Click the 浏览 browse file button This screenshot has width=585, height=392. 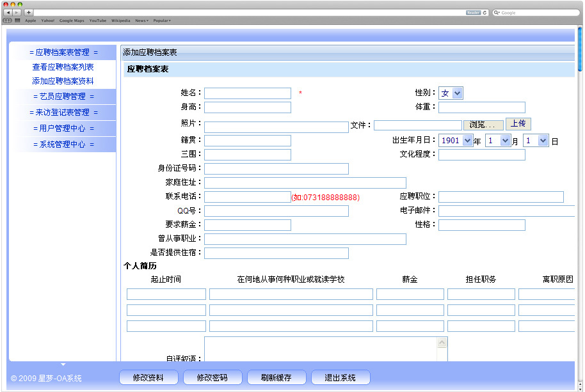(483, 125)
